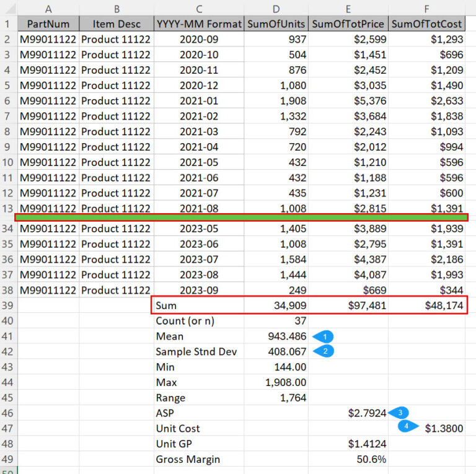The height and width of the screenshot is (474, 476).
Task: Select row 1 header number
Action: (x=9, y=24)
